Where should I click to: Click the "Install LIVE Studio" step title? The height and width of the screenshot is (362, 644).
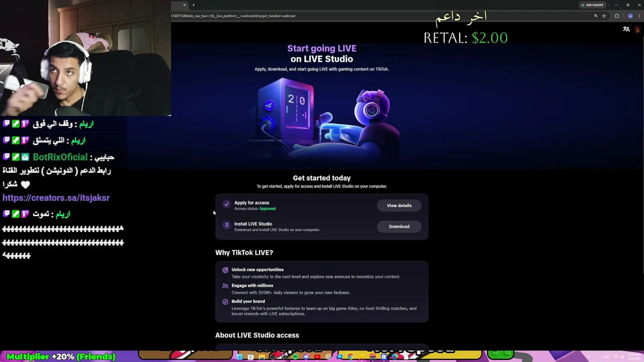[x=253, y=224]
